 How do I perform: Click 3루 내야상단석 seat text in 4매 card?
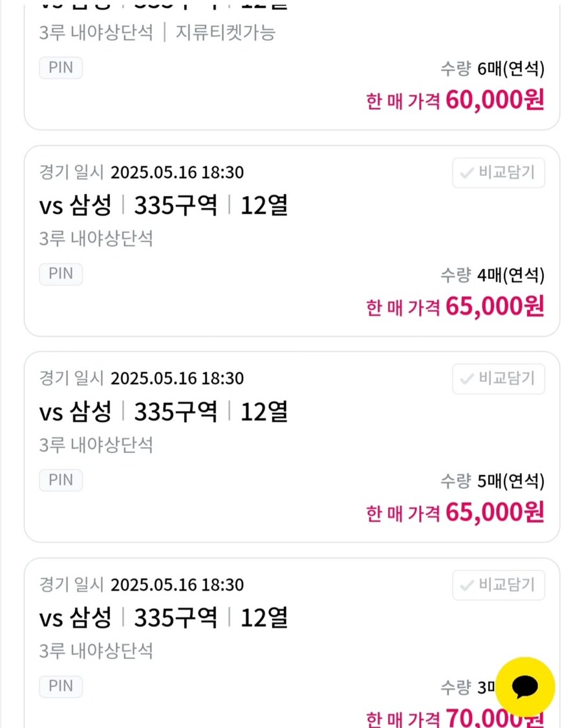(96, 239)
